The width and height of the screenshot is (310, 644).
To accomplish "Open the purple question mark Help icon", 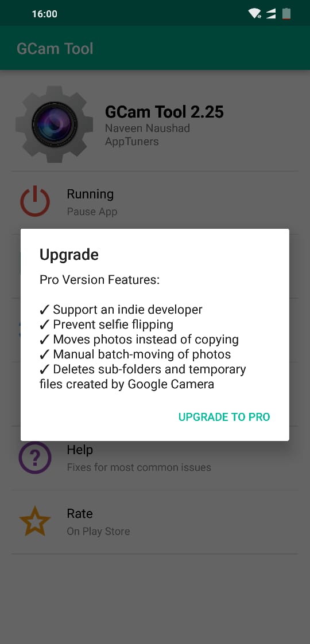I will pyautogui.click(x=35, y=458).
